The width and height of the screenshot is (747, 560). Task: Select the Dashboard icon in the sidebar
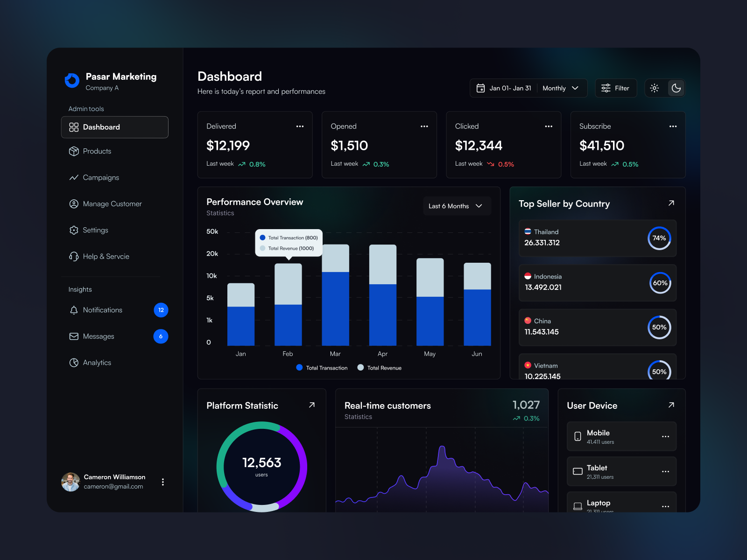(74, 127)
